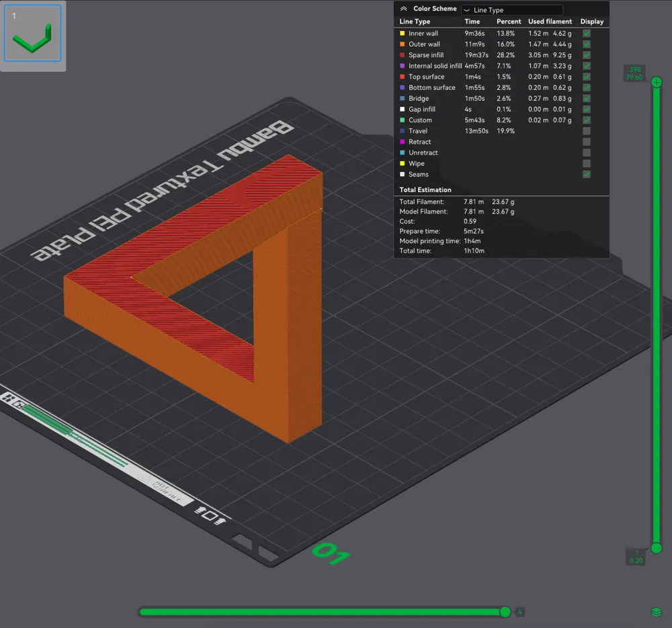
Task: Click the green plate label 01 to select the plate
Action: [331, 553]
